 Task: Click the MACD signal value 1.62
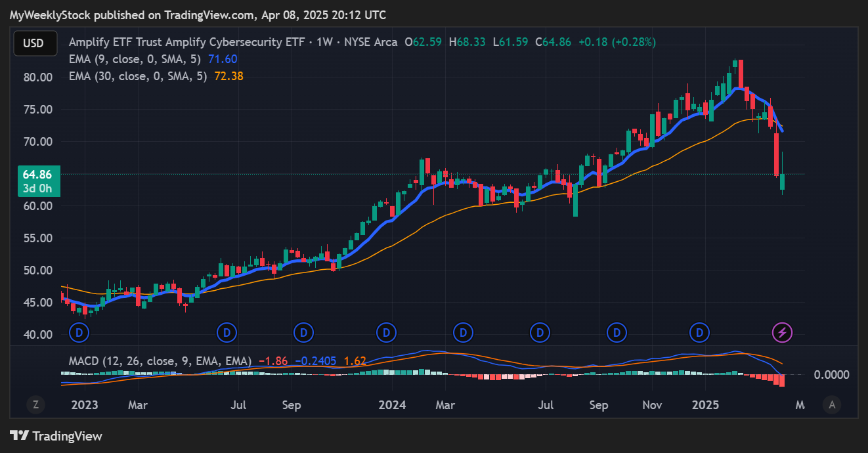pyautogui.click(x=355, y=361)
